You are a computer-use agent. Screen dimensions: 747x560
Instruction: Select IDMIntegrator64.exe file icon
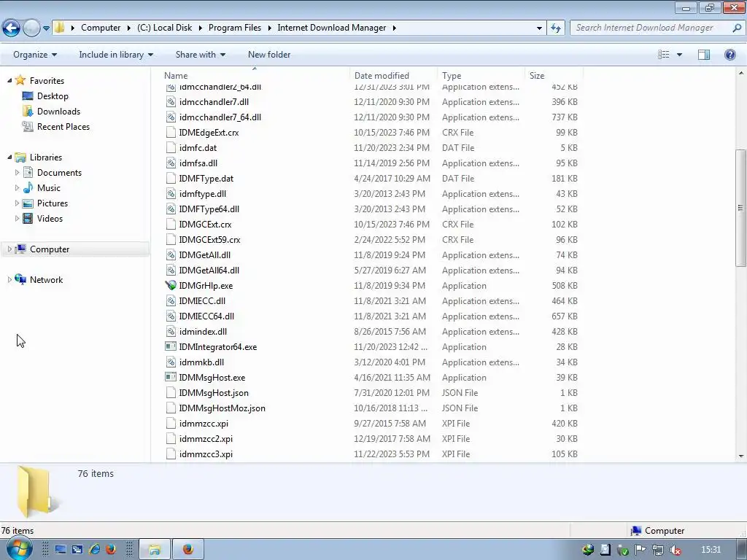(x=171, y=346)
